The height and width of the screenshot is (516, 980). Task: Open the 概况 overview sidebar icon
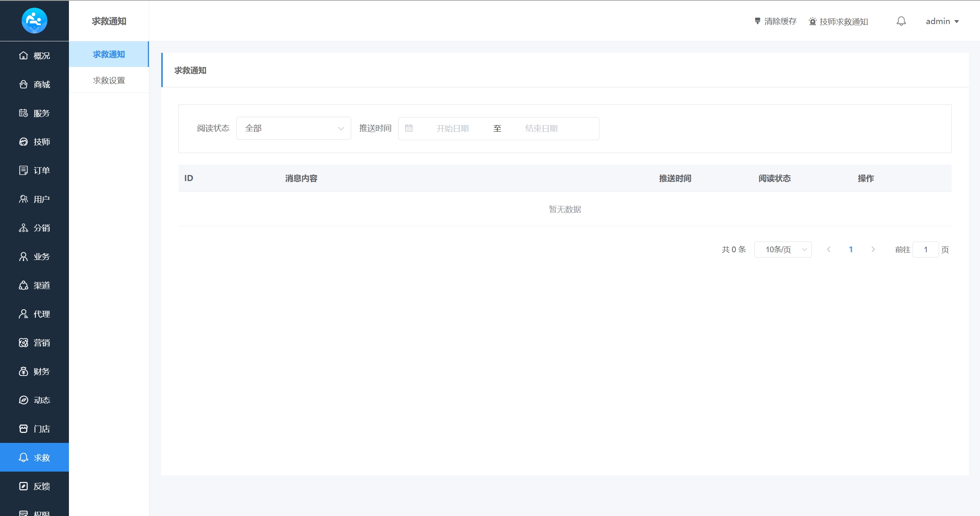23,56
